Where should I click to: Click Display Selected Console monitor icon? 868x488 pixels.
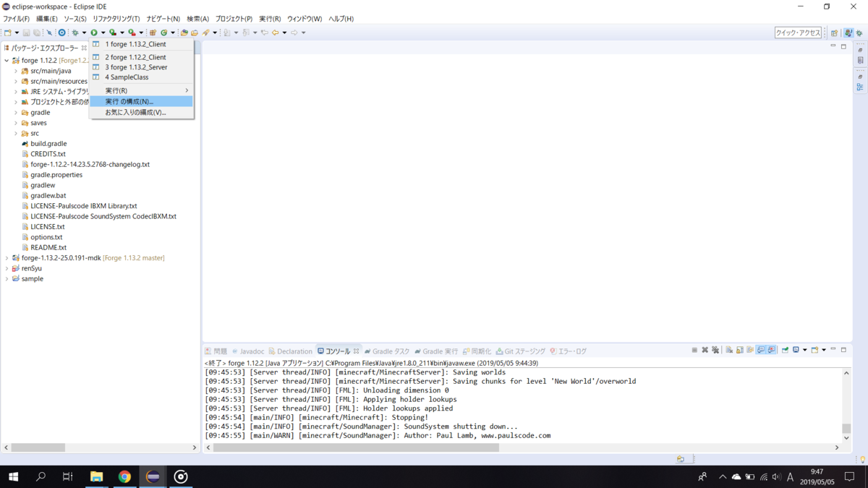[796, 350]
